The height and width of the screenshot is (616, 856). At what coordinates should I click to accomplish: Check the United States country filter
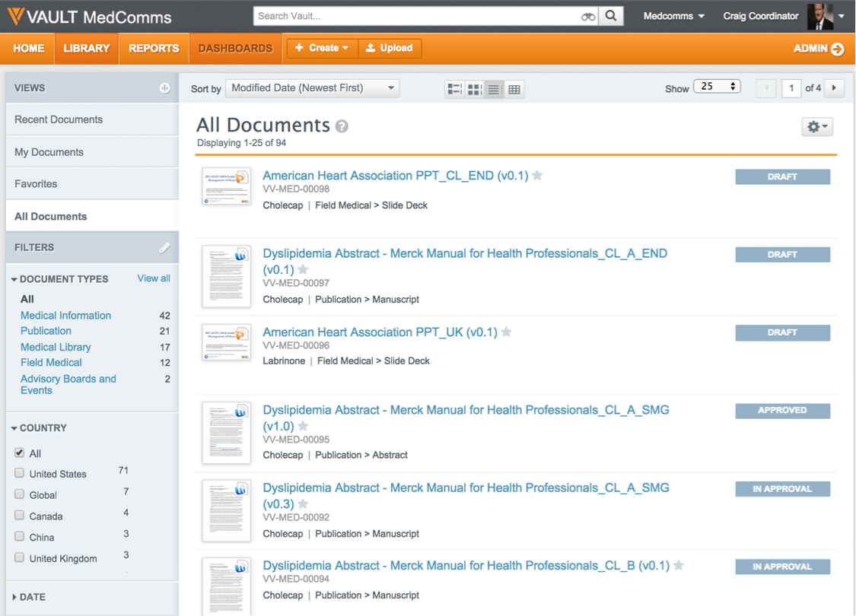click(x=20, y=473)
